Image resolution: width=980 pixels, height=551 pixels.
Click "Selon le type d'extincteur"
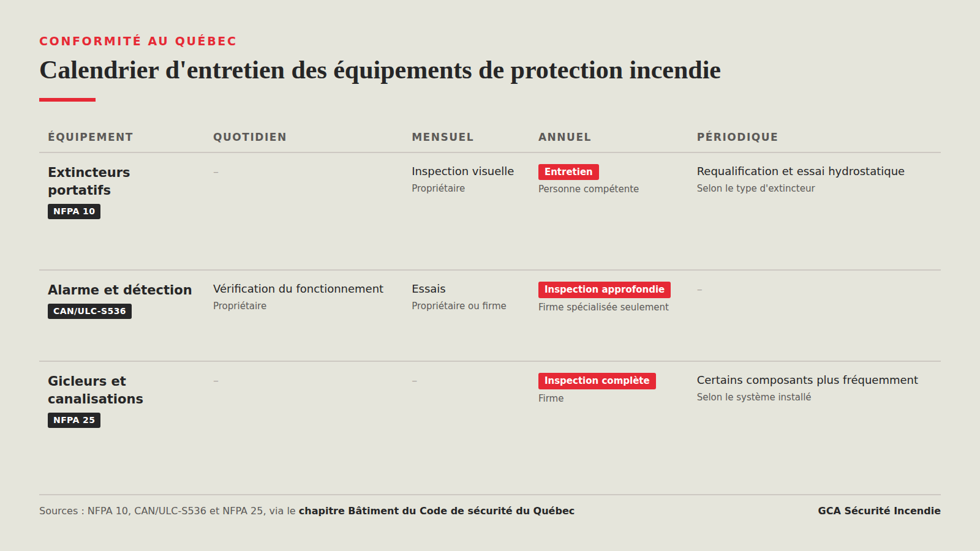point(756,189)
